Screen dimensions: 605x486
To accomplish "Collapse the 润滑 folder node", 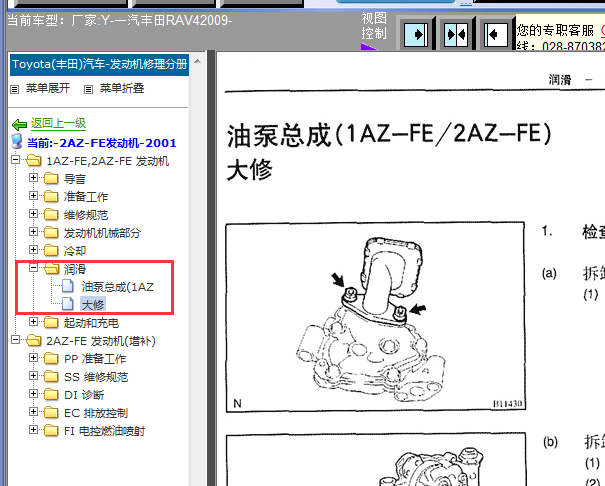I will (x=34, y=268).
